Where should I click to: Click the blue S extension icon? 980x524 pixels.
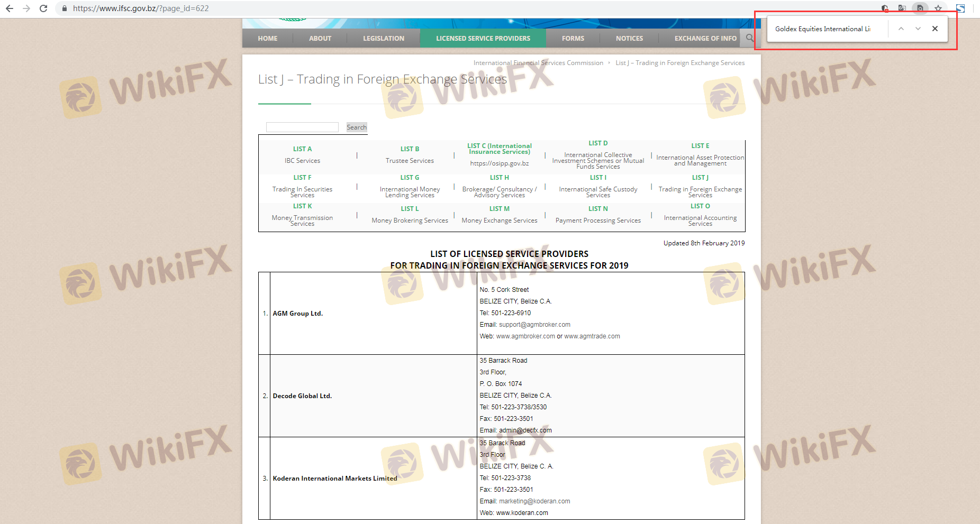[960, 8]
